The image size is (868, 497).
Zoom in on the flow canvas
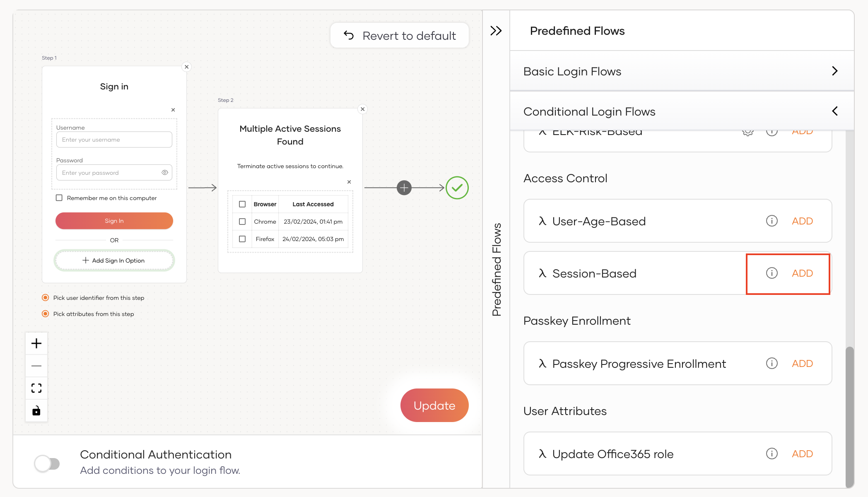coord(36,343)
